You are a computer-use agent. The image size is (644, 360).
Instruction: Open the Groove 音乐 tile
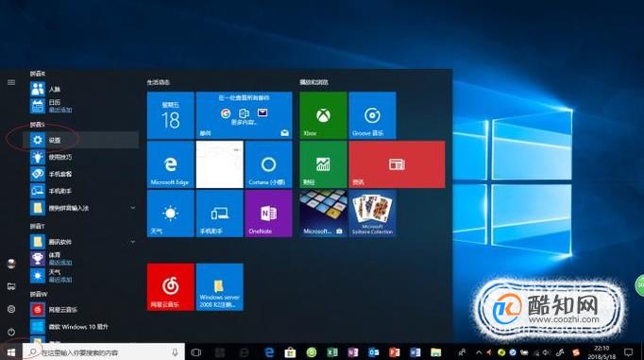[x=372, y=115]
